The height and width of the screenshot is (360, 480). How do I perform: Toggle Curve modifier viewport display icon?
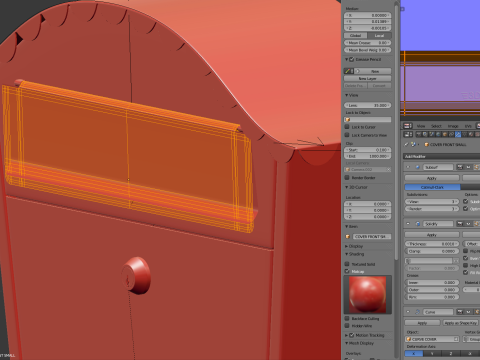(468, 312)
